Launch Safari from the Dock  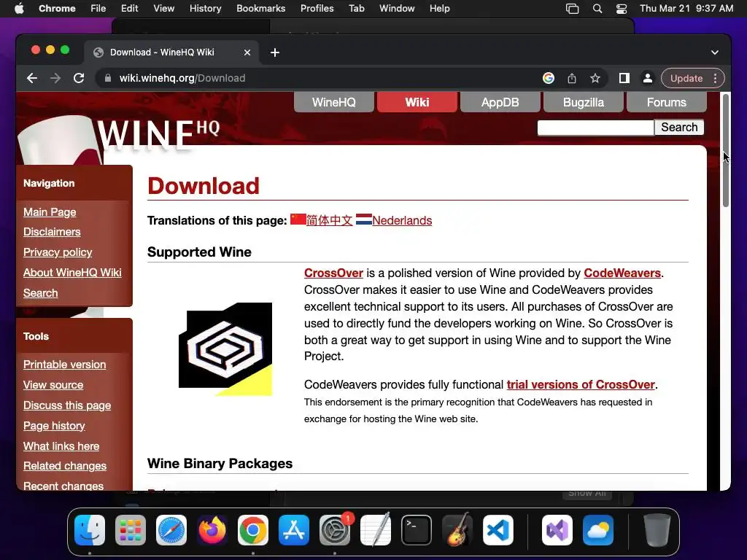pos(171,530)
